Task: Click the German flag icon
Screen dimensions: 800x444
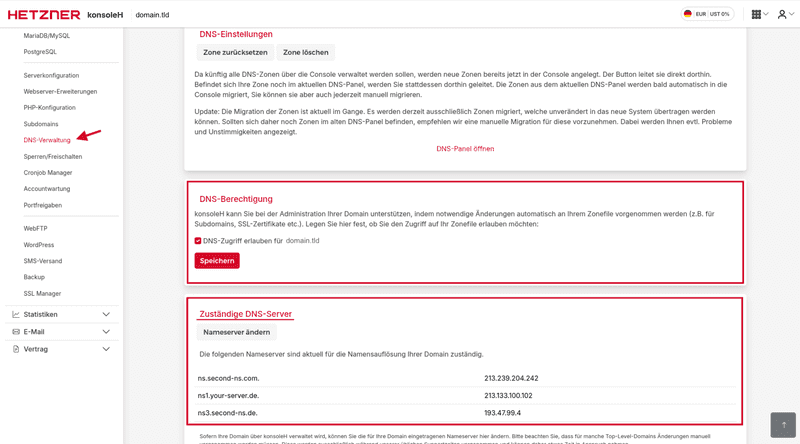Action: (x=688, y=14)
